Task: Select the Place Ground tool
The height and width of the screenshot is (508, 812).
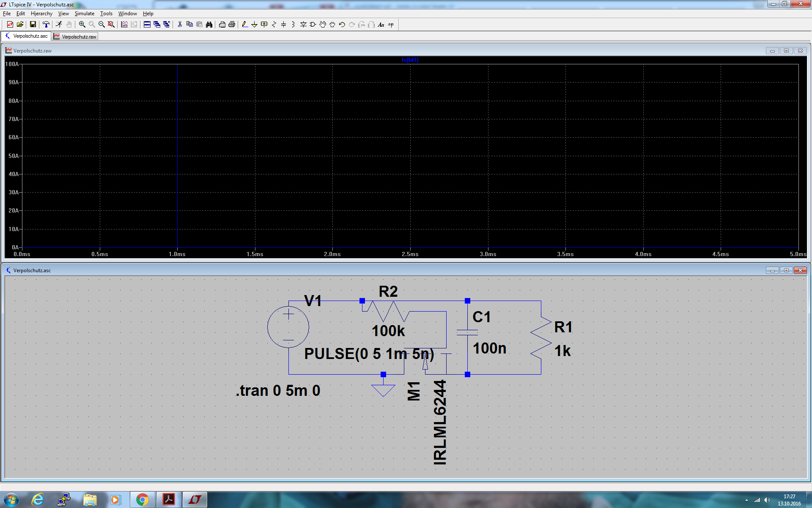Action: (254, 25)
